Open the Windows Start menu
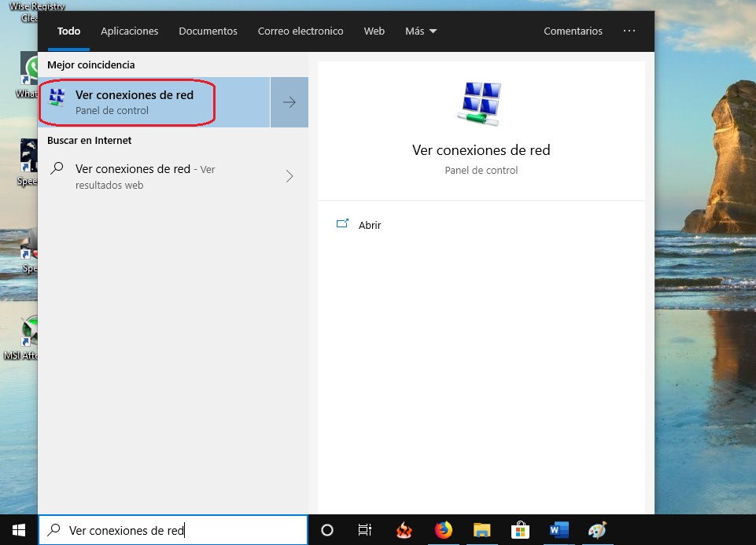The width and height of the screenshot is (756, 545). [x=18, y=530]
